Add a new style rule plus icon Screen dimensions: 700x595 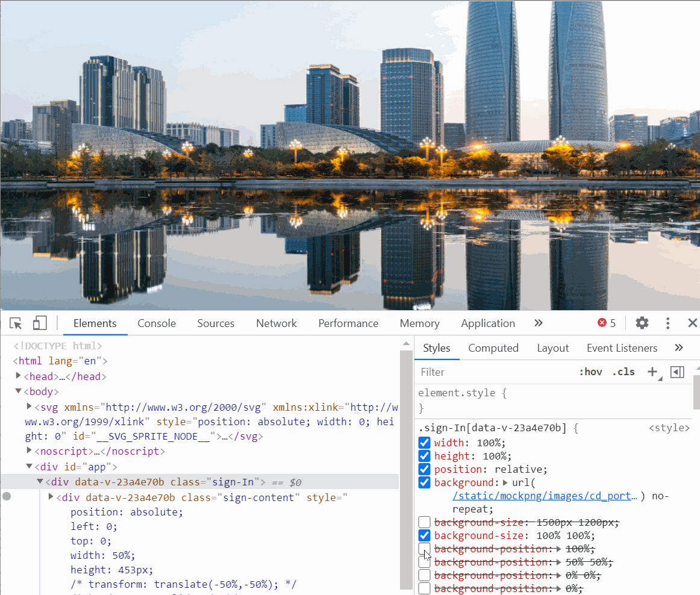tap(652, 372)
